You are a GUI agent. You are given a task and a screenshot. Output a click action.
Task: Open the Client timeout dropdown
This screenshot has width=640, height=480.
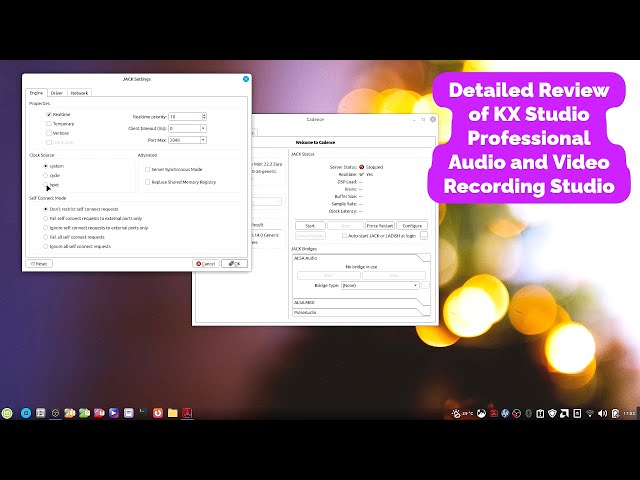[x=203, y=128]
